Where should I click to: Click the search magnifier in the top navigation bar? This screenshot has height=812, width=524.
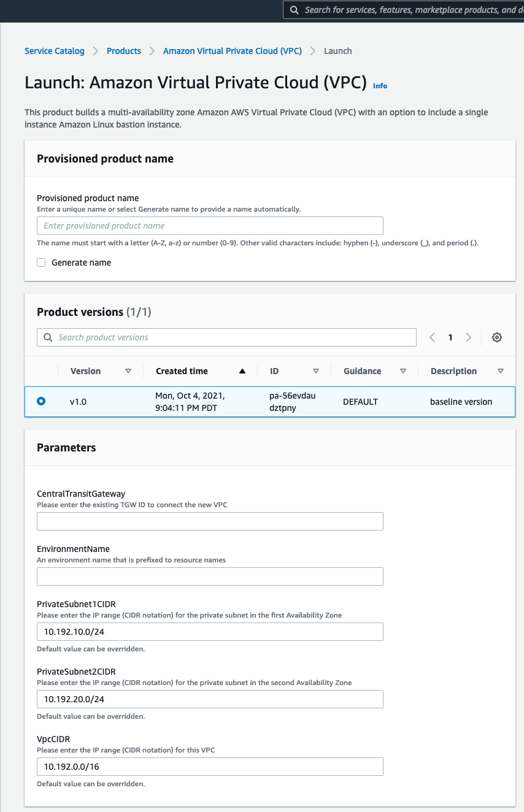[294, 10]
